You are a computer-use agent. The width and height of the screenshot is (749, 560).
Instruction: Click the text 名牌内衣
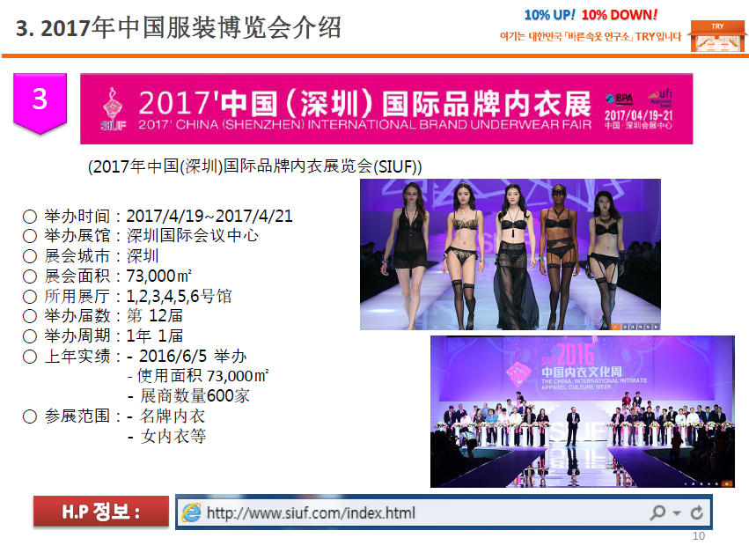(x=172, y=416)
